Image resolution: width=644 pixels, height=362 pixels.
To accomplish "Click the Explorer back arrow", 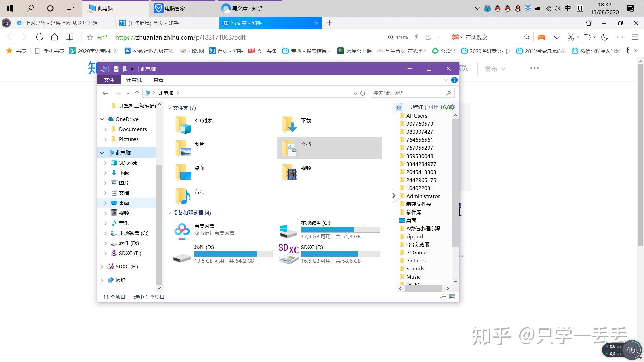I will pyautogui.click(x=105, y=93).
